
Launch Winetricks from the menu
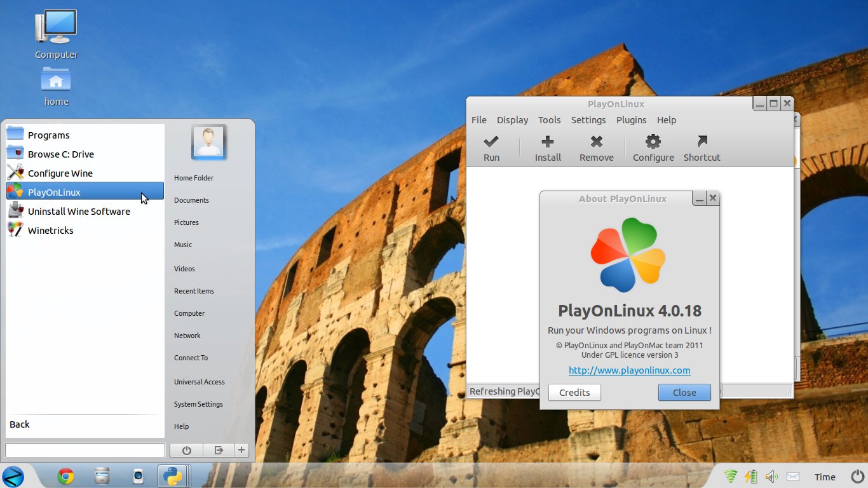[x=85, y=230]
